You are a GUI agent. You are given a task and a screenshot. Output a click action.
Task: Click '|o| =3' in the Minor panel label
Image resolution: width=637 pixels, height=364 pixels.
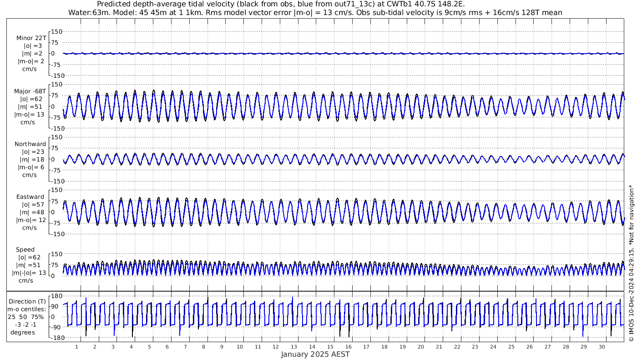coord(33,45)
